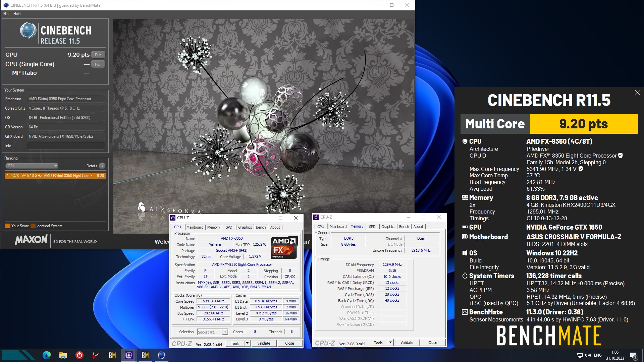Open the volume tray icon

pyautogui.click(x=588, y=355)
